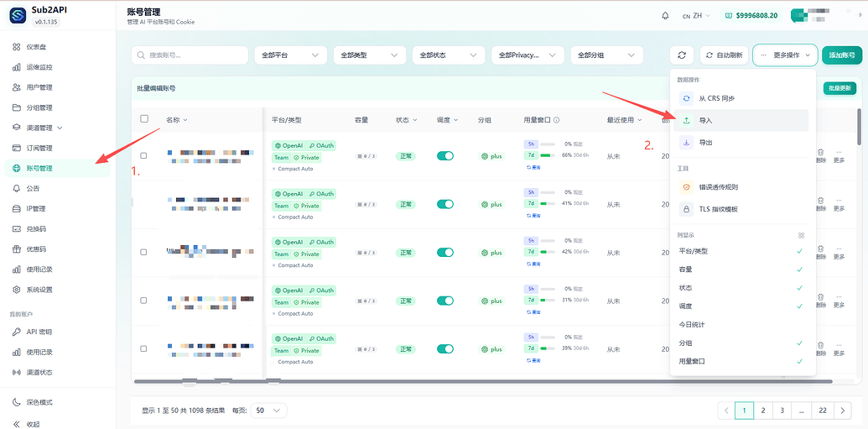This screenshot has width=868, height=429.
Task: Go to page 22
Action: pos(823,411)
